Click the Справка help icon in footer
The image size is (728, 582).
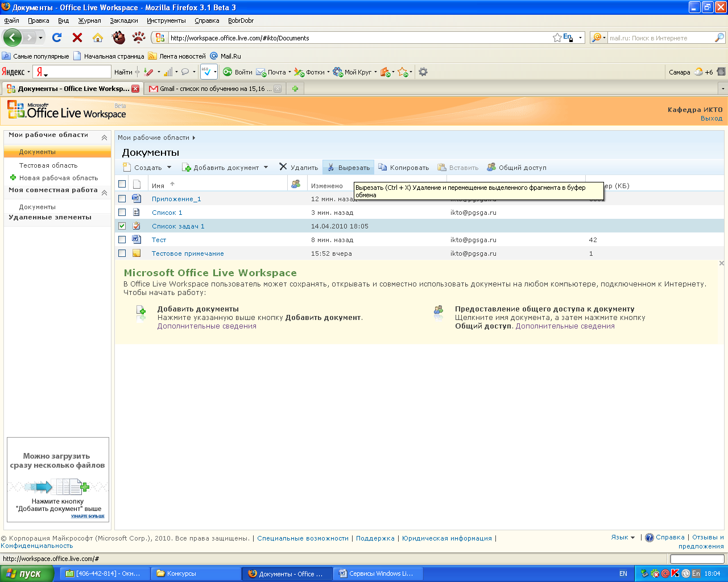[x=650, y=538]
